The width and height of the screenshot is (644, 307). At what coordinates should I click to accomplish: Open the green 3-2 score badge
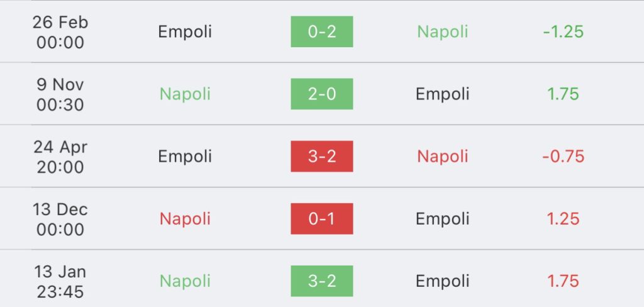[x=321, y=281]
